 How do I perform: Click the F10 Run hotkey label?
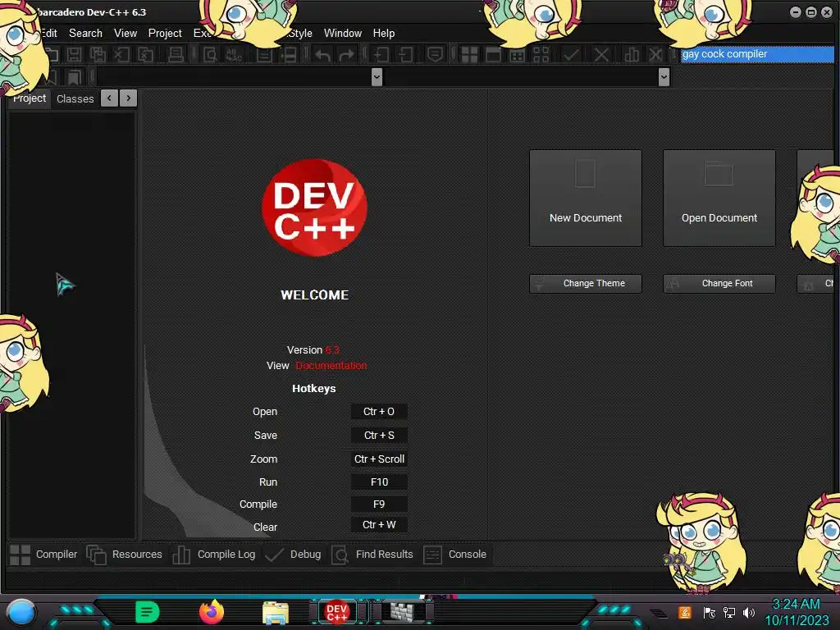[379, 482]
